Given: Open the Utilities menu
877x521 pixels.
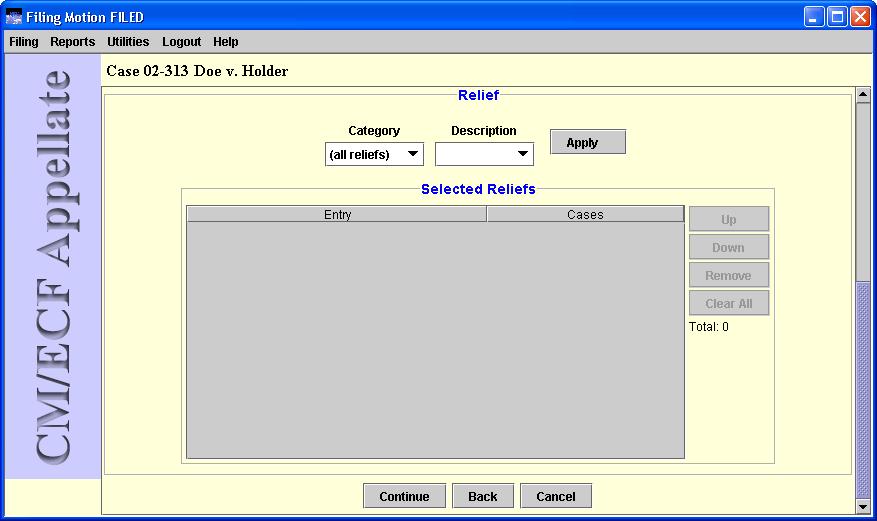Looking at the screenshot, I should 128,42.
